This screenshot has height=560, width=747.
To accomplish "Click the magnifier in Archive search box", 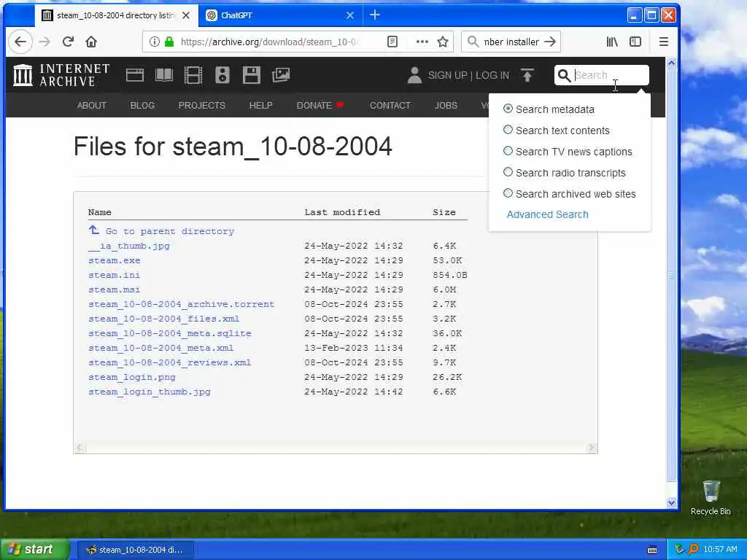I will pos(564,75).
